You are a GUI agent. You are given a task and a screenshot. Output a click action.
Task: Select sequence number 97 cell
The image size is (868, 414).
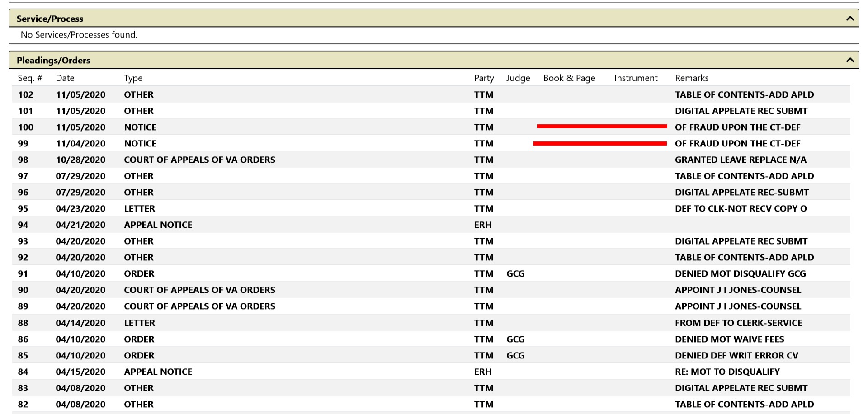(x=23, y=176)
